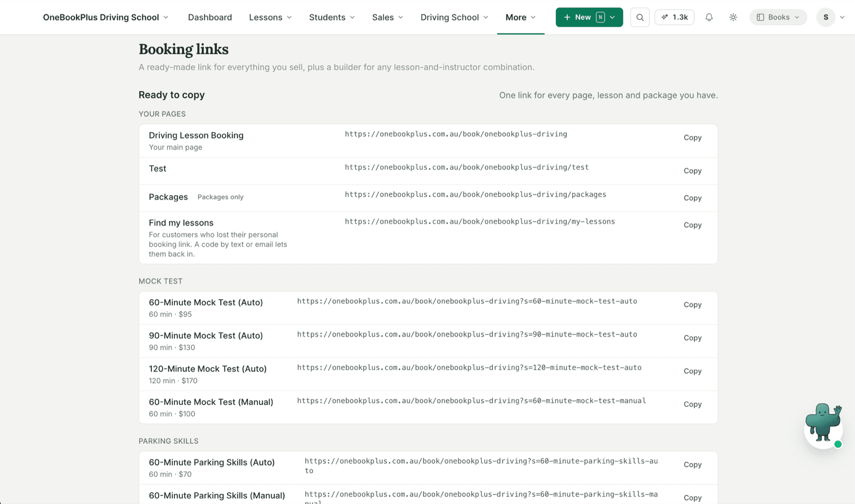
Task: Expand the user account chevron next to avatar
Action: 842,17
